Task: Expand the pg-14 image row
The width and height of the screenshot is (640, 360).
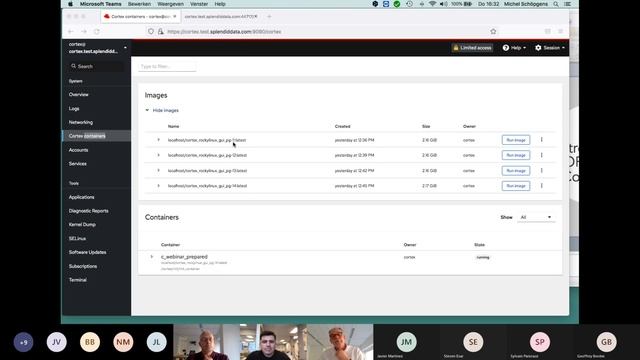Action: (x=158, y=186)
